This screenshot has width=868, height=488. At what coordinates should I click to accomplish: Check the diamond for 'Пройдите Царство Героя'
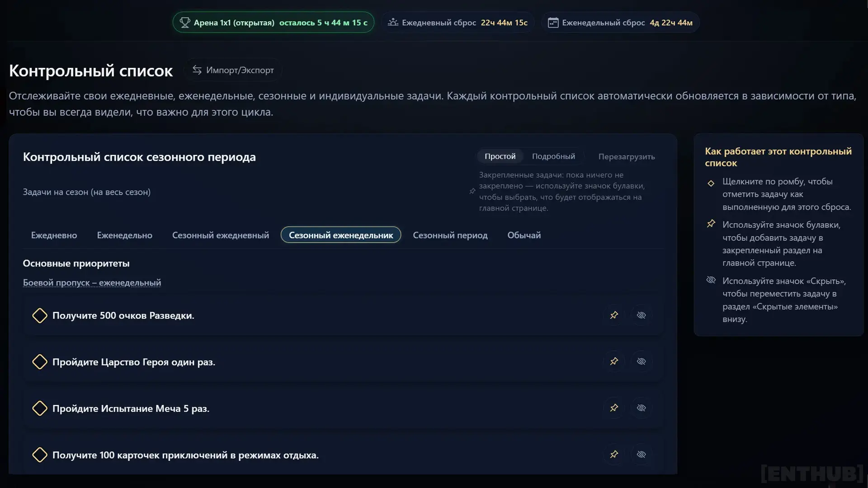40,362
